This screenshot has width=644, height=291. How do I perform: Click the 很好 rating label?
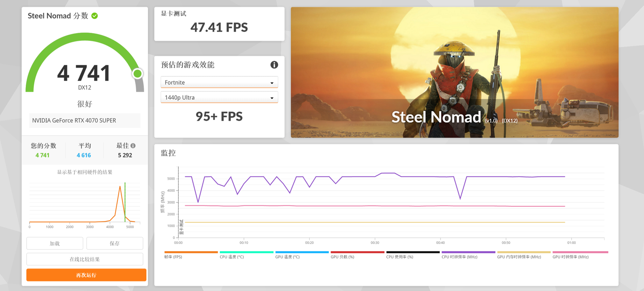[85, 104]
